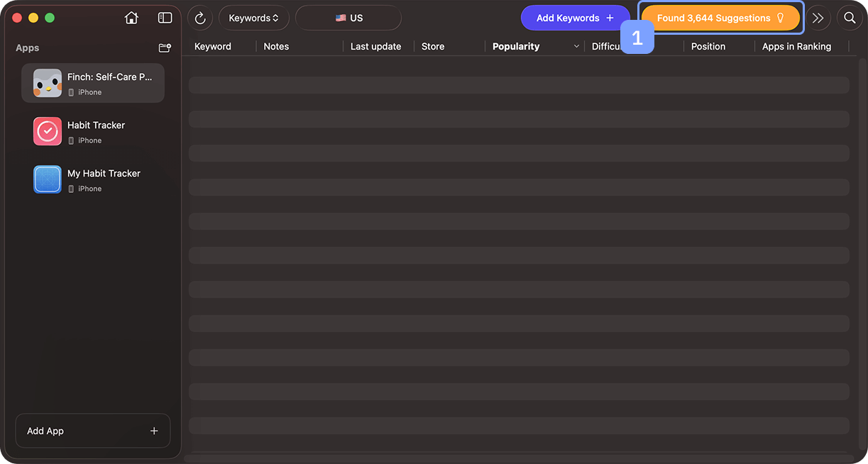Click the Add Keywords button
This screenshot has width=868, height=464.
point(575,18)
